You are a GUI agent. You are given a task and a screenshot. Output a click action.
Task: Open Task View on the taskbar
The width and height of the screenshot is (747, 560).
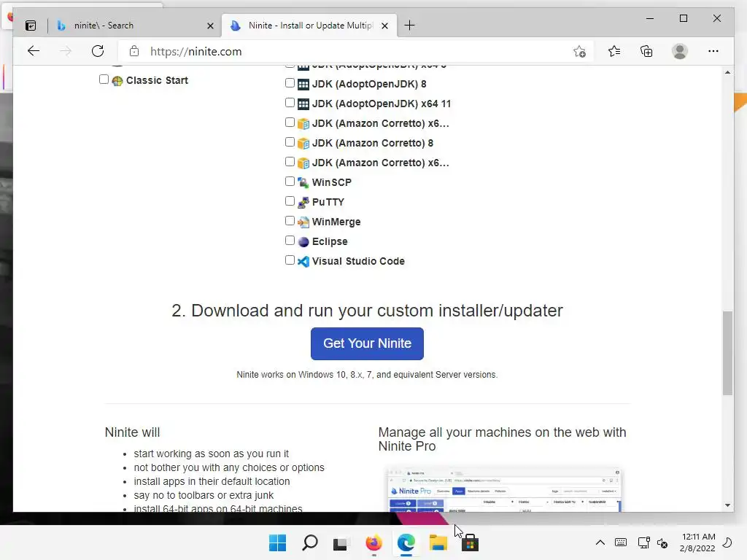tap(340, 542)
